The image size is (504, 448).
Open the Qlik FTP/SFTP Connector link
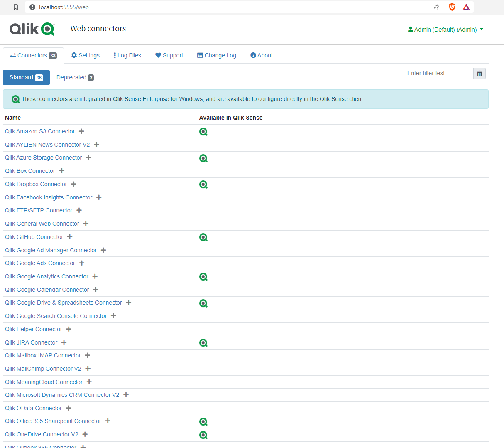[x=39, y=210]
